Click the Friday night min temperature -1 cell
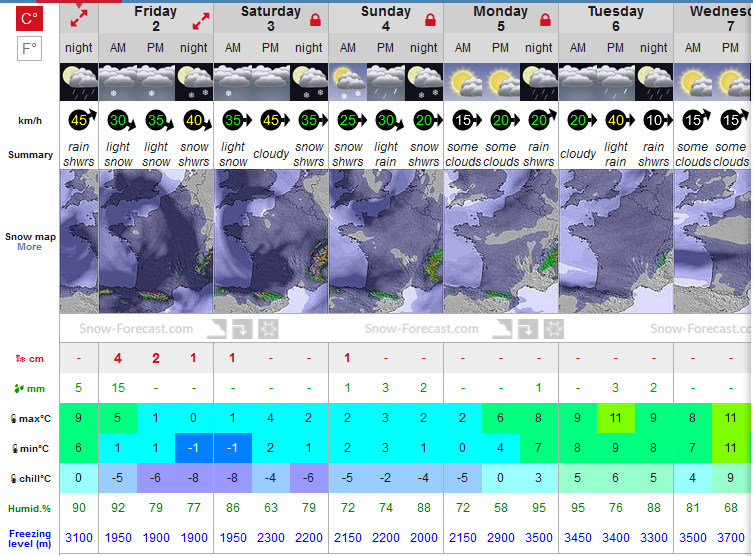This screenshot has width=753, height=556. [x=194, y=448]
